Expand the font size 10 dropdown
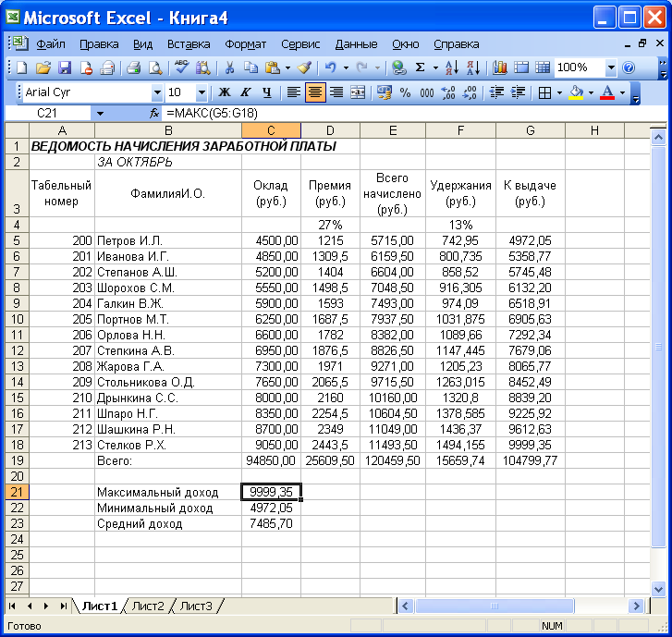672x637 pixels. [202, 92]
